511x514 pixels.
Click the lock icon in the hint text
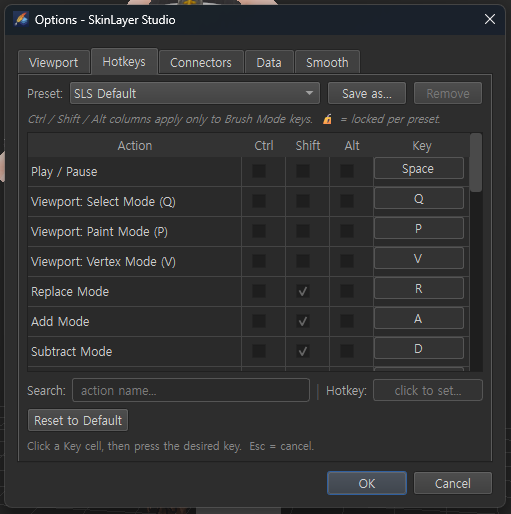coord(327,119)
